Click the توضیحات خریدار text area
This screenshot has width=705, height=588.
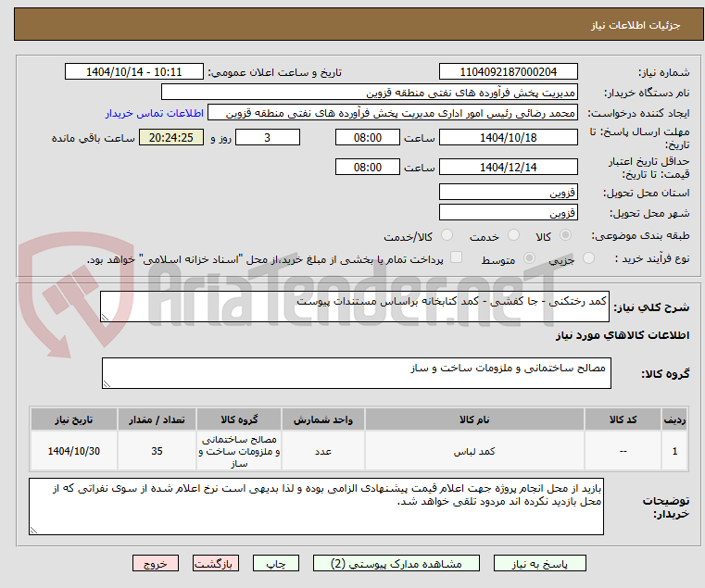pos(316,507)
